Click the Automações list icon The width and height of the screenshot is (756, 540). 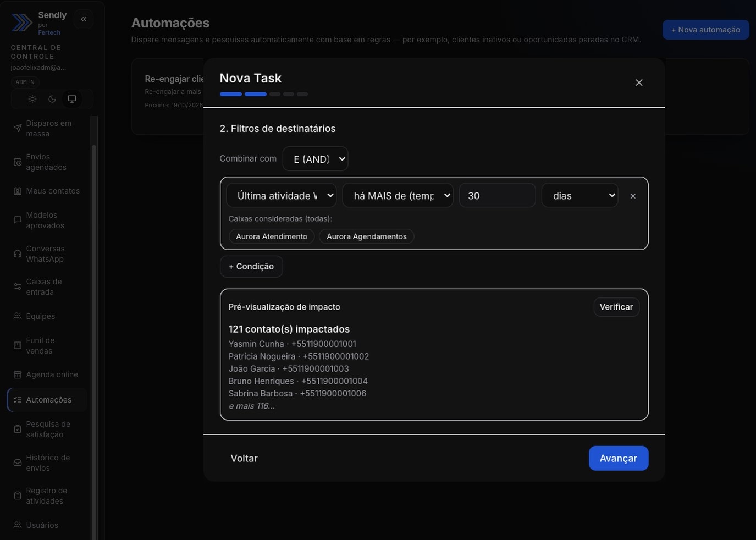[18, 400]
